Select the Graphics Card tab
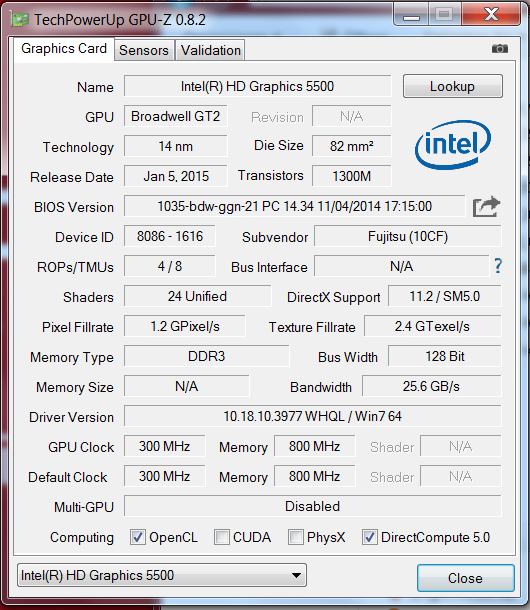Screen dimensions: 530x610 tap(64, 49)
